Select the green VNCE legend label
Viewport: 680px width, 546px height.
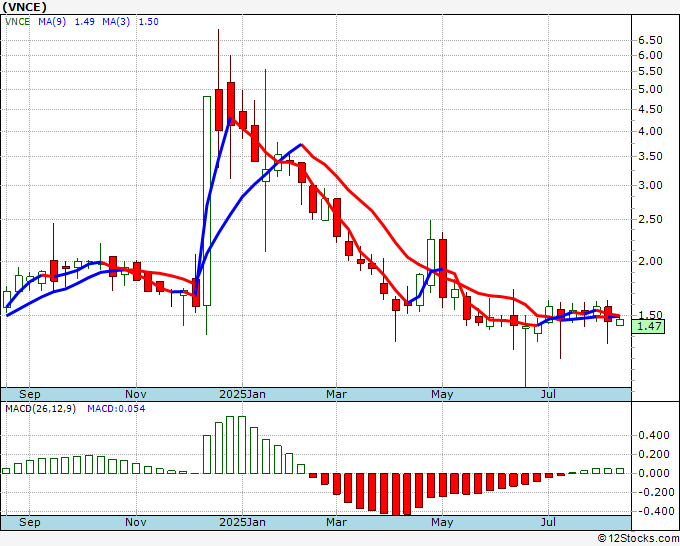click(x=17, y=22)
